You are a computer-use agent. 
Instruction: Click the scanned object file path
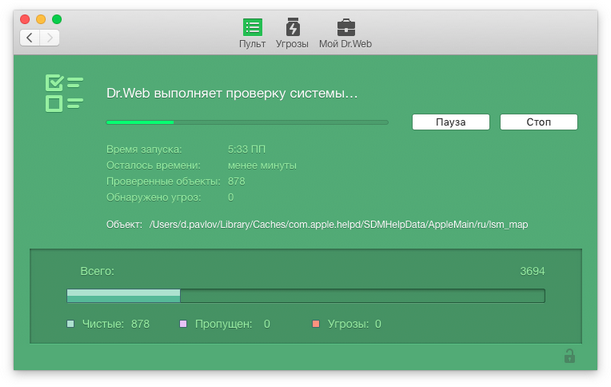point(339,224)
